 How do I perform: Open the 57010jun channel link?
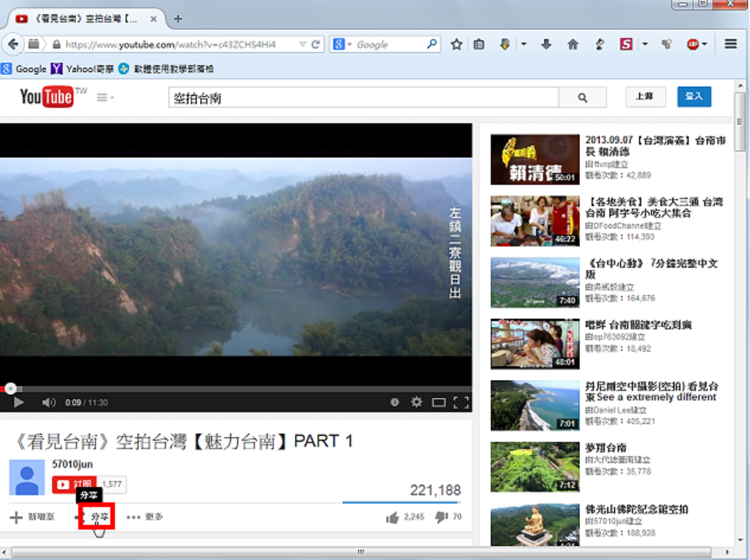pos(72,464)
